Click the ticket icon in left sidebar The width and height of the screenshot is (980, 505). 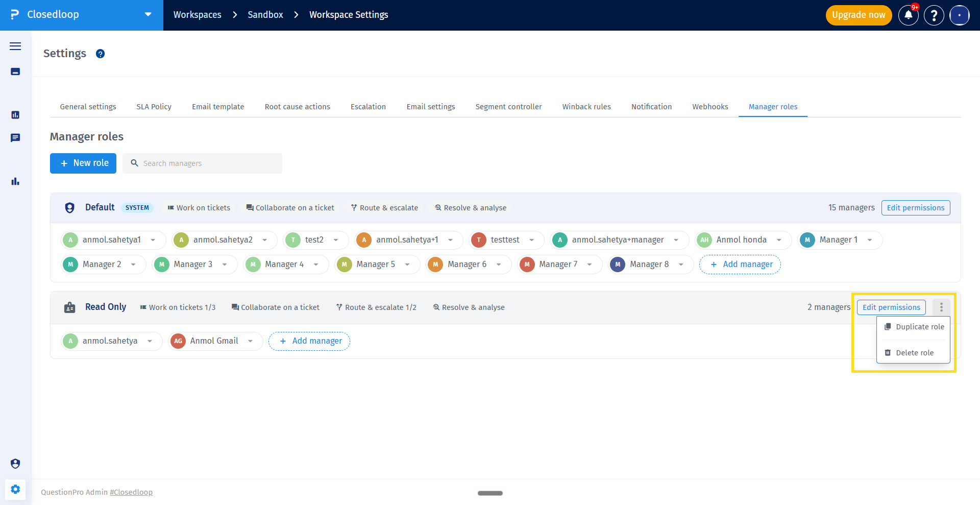(x=15, y=71)
